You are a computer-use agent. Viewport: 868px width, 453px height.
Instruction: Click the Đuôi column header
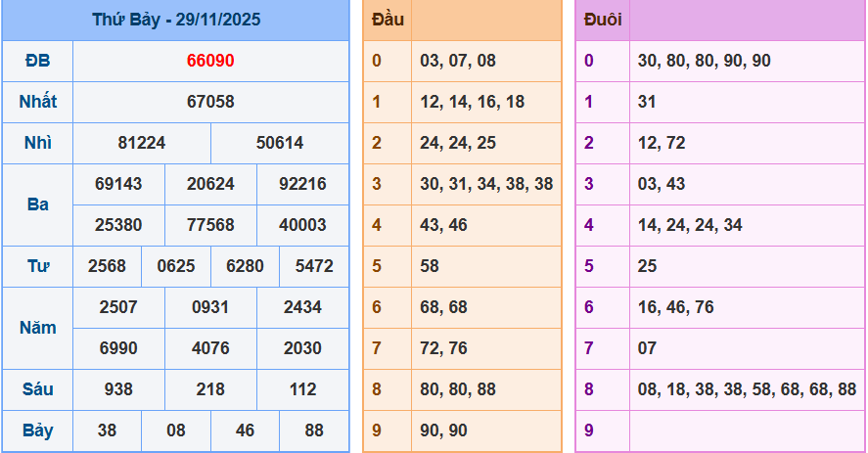click(602, 20)
